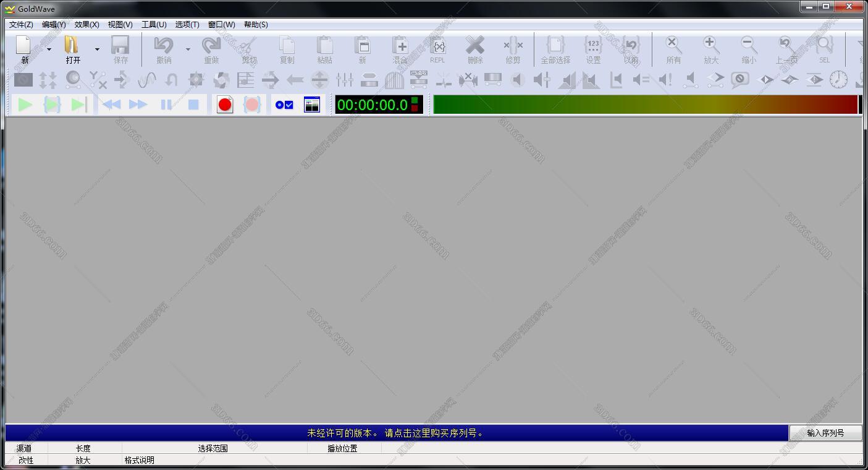Click the Paste (粘贴) clipboard icon
Image resolution: width=868 pixels, height=470 pixels.
324,45
